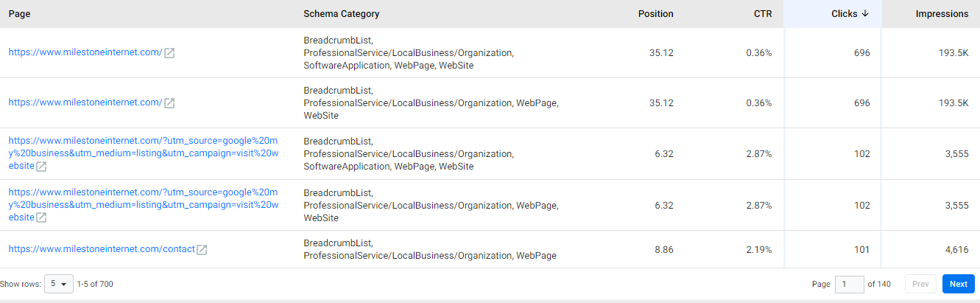Sort table by Page column header
The image size is (980, 303).
[20, 14]
